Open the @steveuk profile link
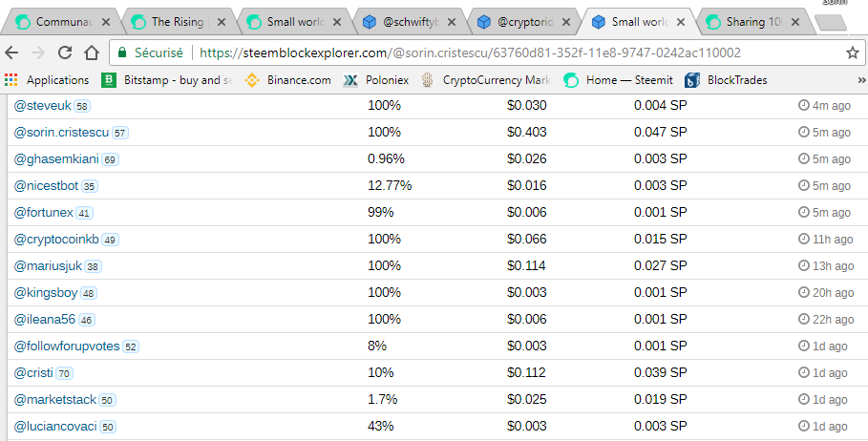The height and width of the screenshot is (441, 868). click(x=43, y=105)
